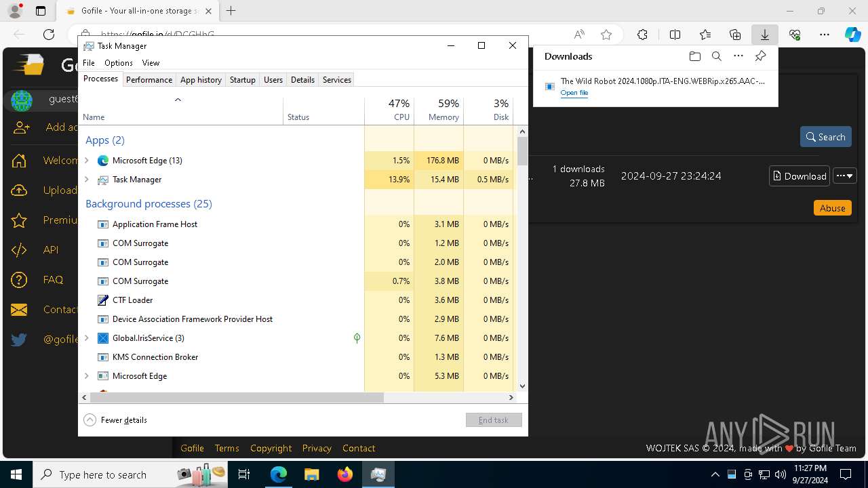Open Browser essentials heart icon

(795, 35)
